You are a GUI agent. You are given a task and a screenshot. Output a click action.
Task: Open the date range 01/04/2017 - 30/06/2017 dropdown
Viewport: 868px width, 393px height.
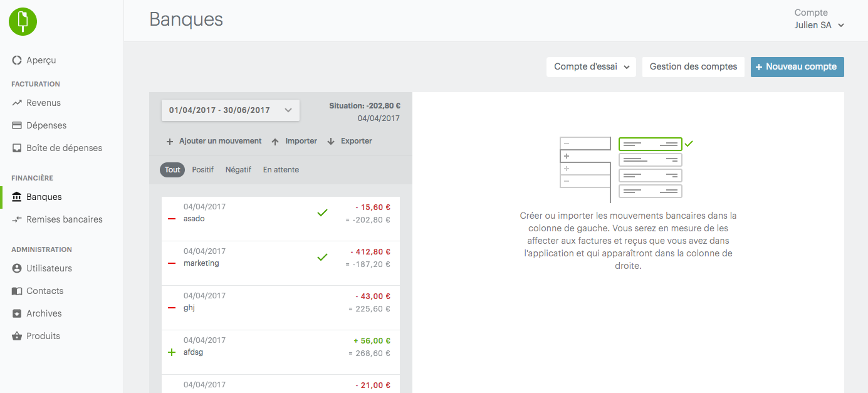(x=231, y=110)
